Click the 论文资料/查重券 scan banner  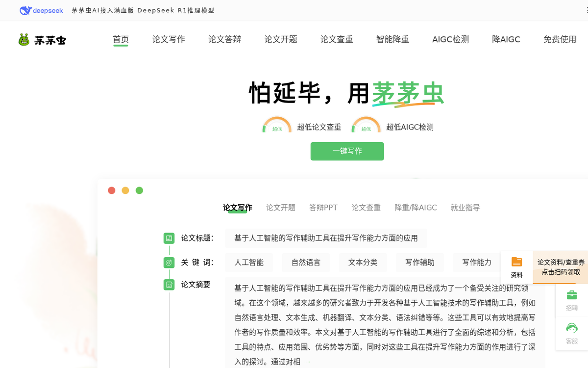pos(561,267)
